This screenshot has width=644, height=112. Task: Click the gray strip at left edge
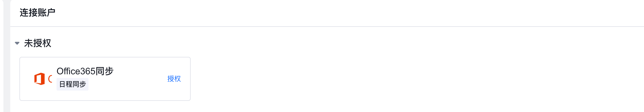7,56
